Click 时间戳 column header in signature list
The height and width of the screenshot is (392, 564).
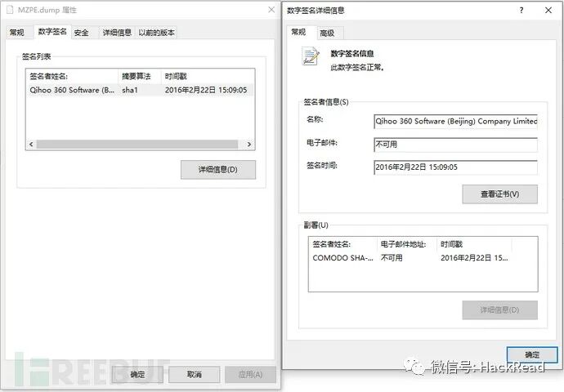coord(208,76)
